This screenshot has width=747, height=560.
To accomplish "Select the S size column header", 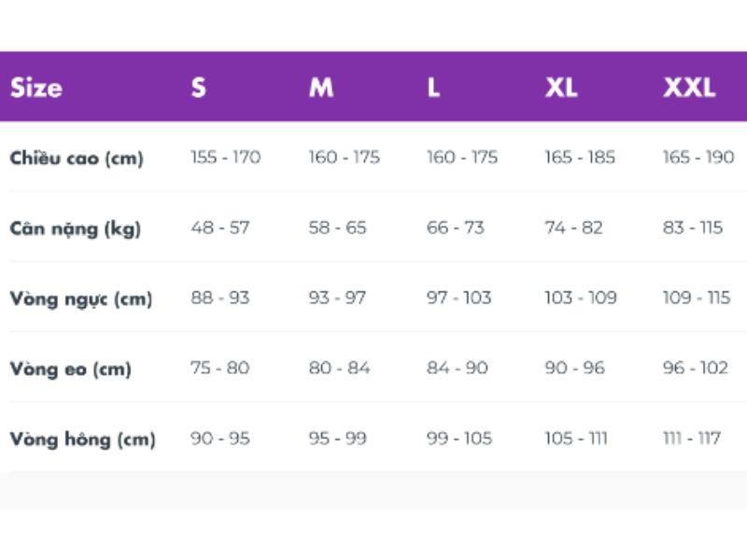I will tap(198, 88).
